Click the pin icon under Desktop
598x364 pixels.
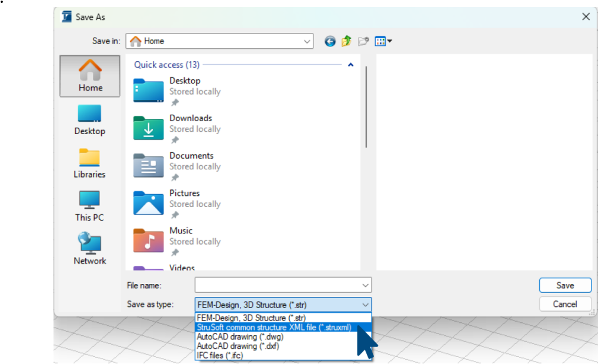(x=175, y=102)
